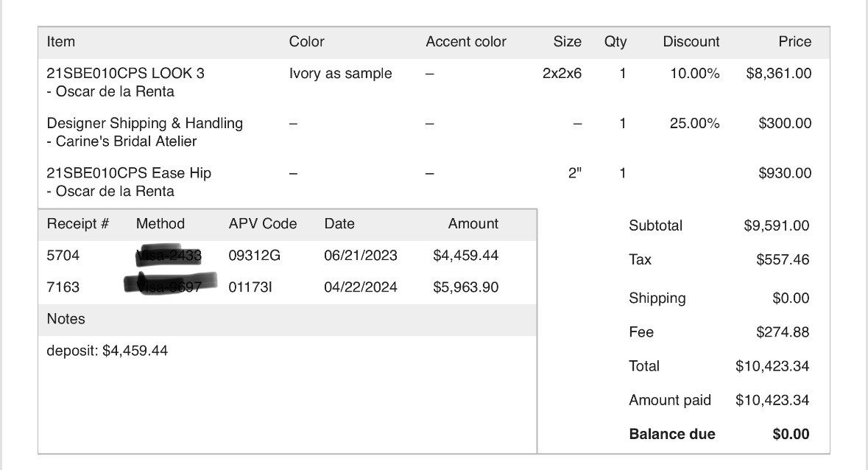Select the $5,963.90 payment amount
The height and width of the screenshot is (470, 868).
465,287
